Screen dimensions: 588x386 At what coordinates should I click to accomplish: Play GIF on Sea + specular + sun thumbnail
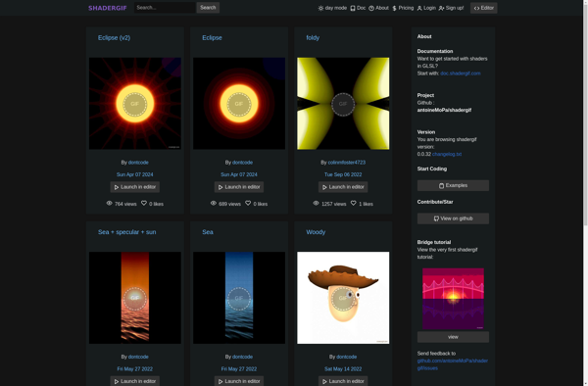pyautogui.click(x=134, y=298)
